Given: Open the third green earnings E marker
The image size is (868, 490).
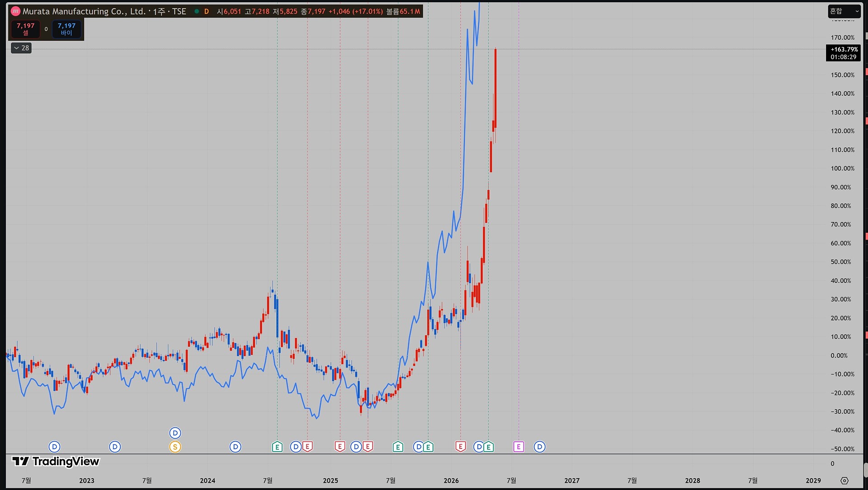Looking at the screenshot, I should pos(428,447).
